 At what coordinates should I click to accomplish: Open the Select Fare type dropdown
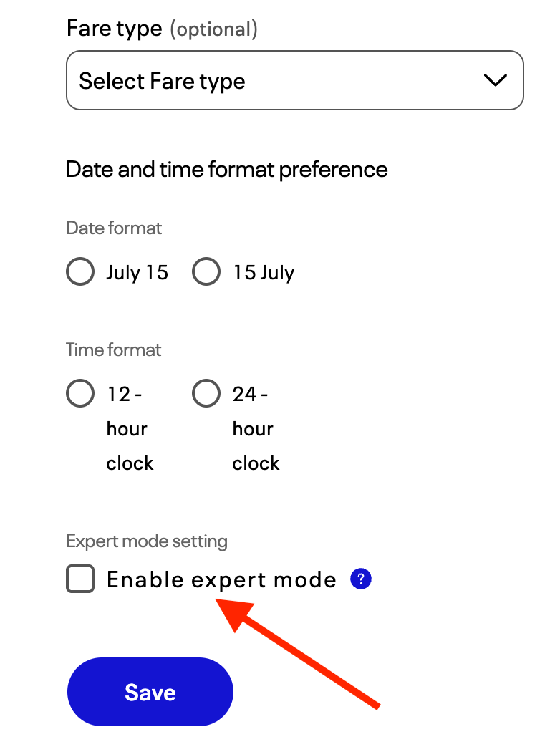point(294,80)
